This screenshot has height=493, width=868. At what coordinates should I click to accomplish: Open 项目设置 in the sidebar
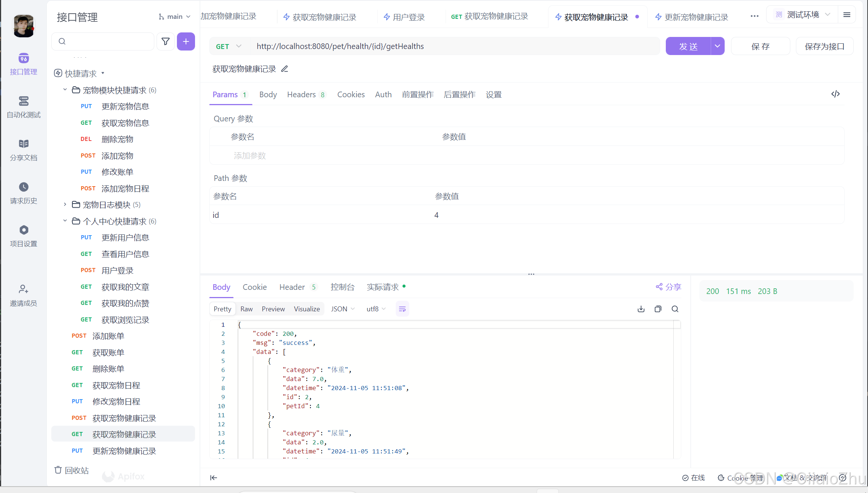click(23, 236)
